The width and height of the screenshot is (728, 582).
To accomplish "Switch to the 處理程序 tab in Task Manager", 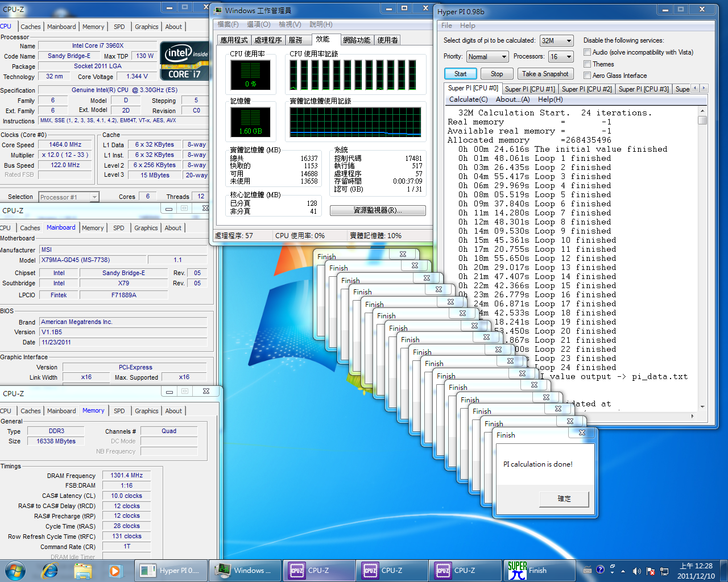I will [268, 40].
